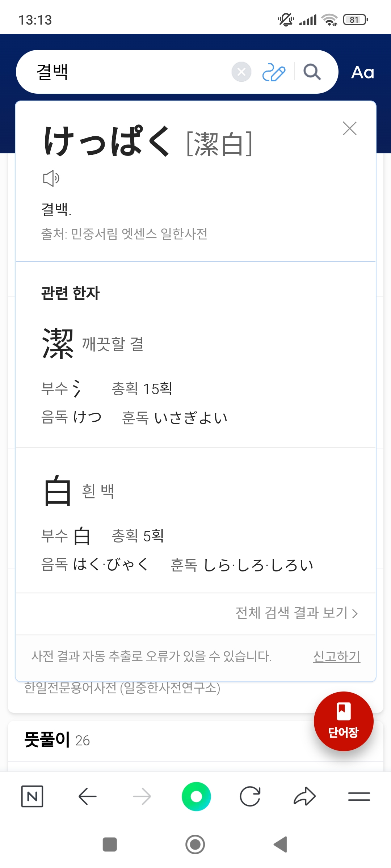Viewport: 391px width, 868px height.
Task: Open the red 단어장 wordbook button
Action: [x=343, y=721]
